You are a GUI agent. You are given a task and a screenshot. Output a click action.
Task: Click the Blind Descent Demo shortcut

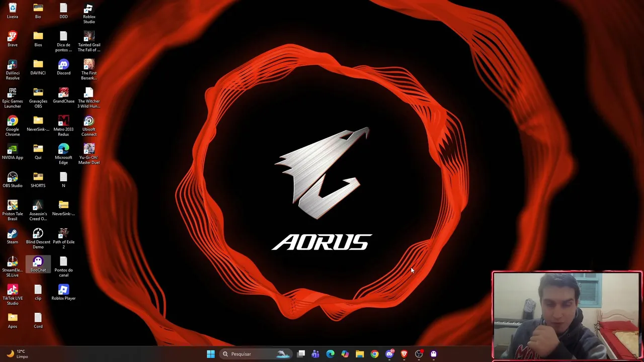coord(38,239)
